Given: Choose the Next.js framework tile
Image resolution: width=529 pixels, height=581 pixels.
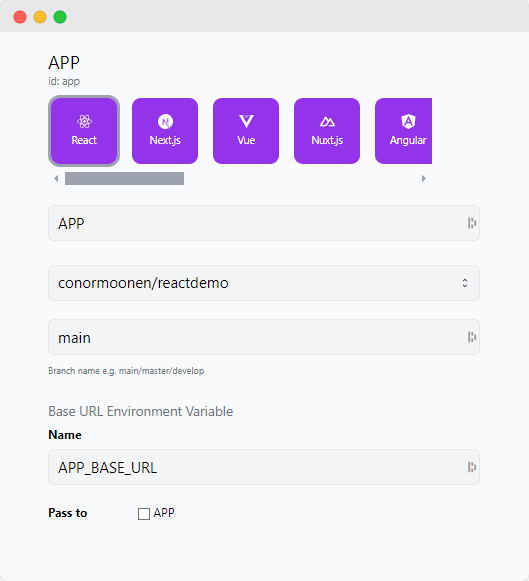Looking at the screenshot, I should 165,131.
